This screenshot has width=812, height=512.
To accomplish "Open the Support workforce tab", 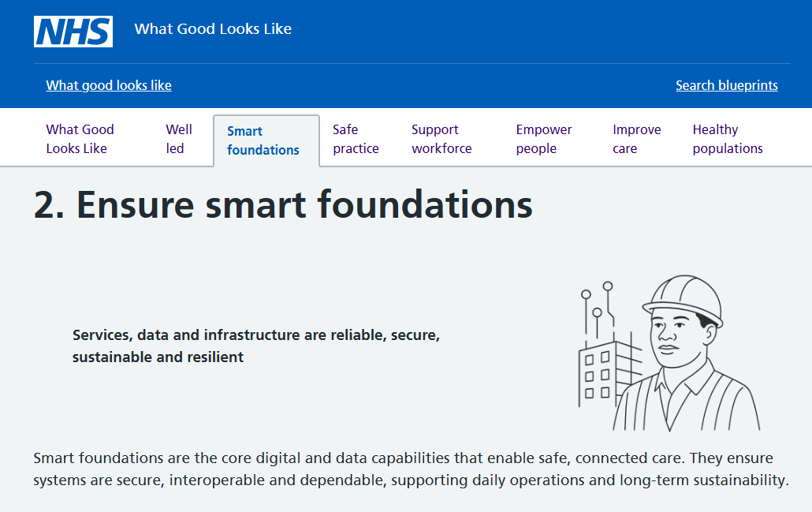I will click(x=441, y=139).
